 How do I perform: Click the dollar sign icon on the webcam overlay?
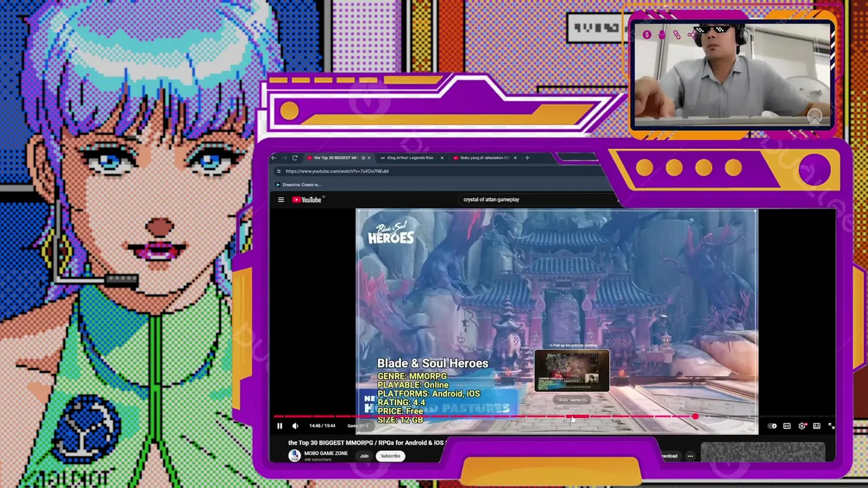(647, 35)
